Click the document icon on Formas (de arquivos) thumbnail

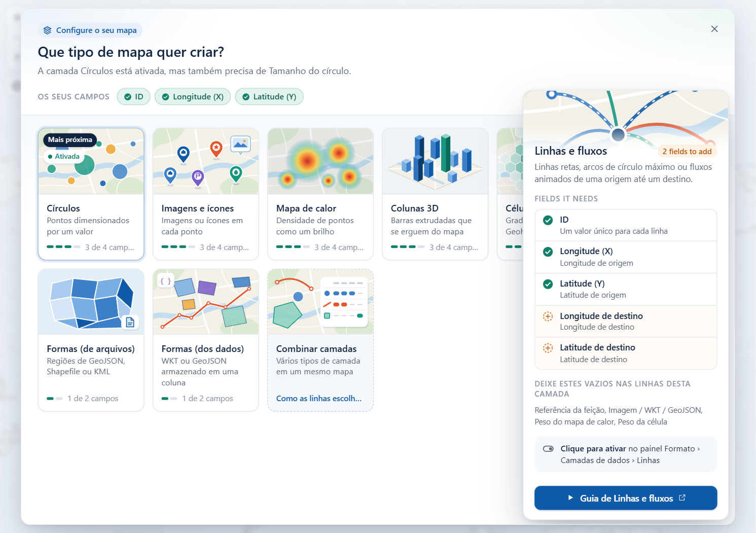pos(130,322)
